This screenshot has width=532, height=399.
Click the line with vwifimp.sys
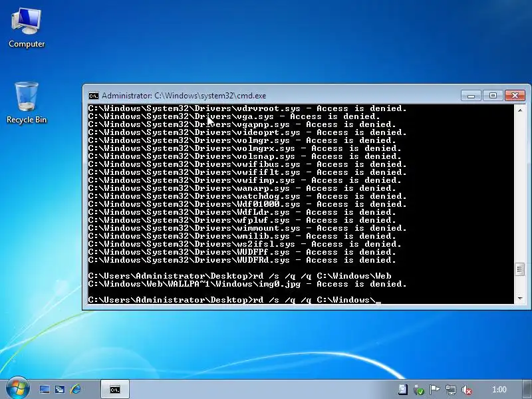coord(245,180)
